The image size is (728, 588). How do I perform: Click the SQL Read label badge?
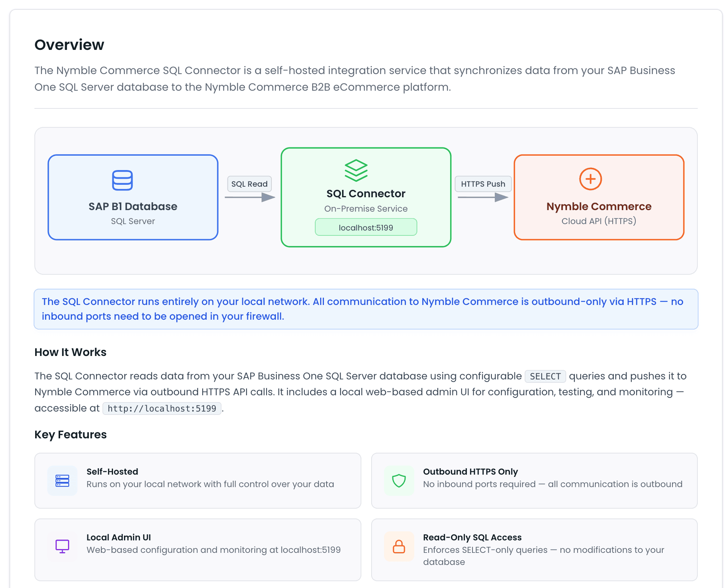[249, 184]
